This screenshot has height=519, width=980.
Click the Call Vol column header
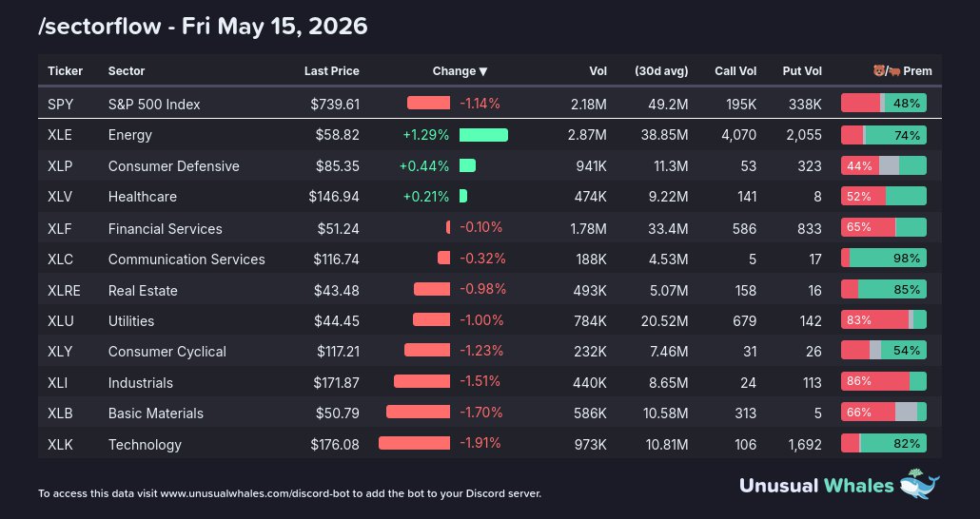[x=735, y=71]
